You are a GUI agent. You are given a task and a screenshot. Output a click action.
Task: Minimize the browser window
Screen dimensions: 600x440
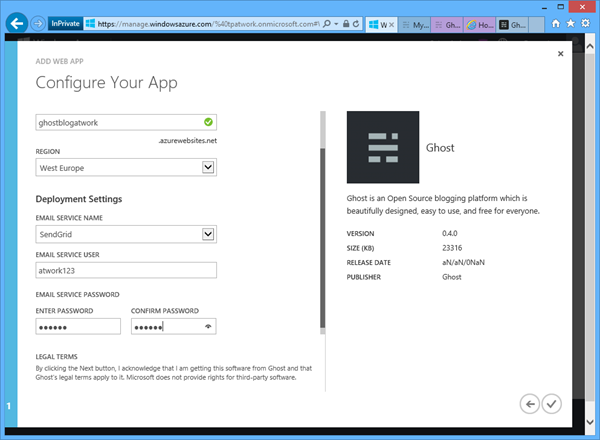[x=545, y=8]
